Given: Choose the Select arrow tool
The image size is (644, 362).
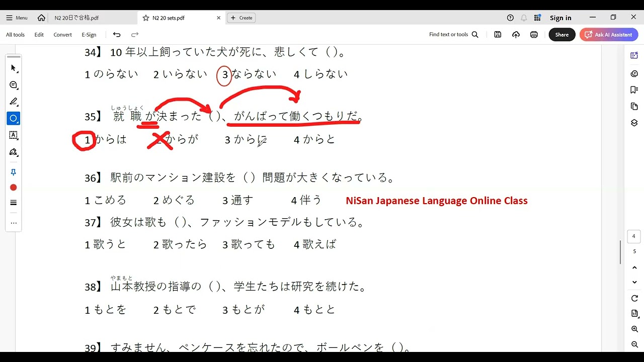Looking at the screenshot, I should click(14, 68).
